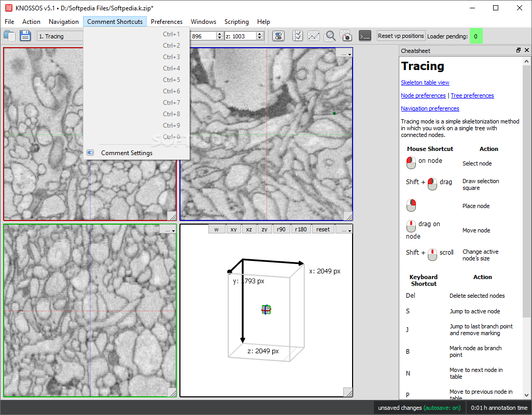Rotate 3D view with r90 button
532x415 pixels.
tap(281, 229)
